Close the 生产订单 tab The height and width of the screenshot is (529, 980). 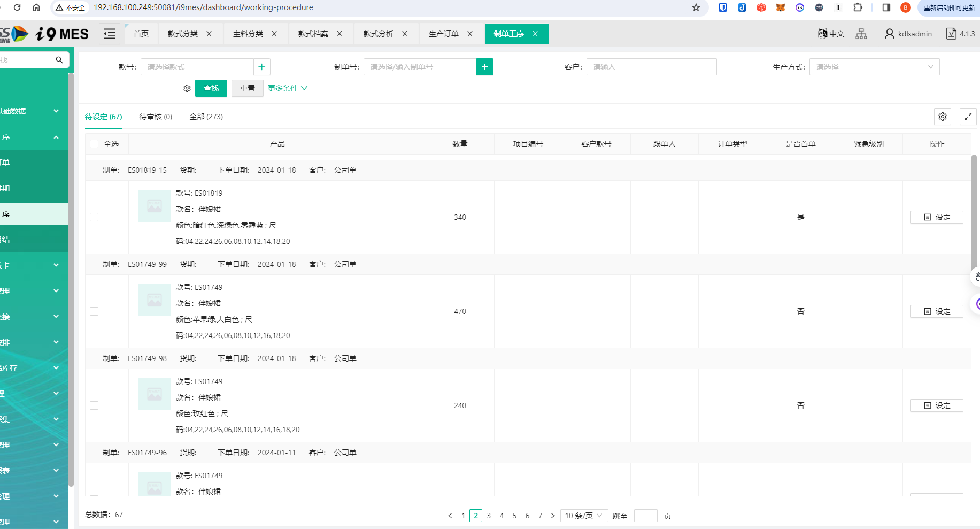(x=470, y=34)
